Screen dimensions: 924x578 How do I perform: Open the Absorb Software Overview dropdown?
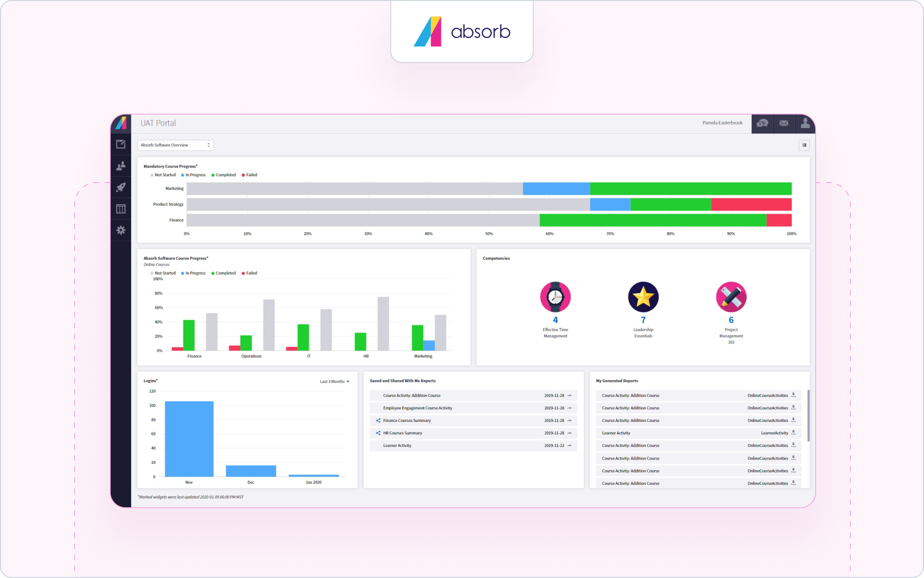tap(175, 145)
